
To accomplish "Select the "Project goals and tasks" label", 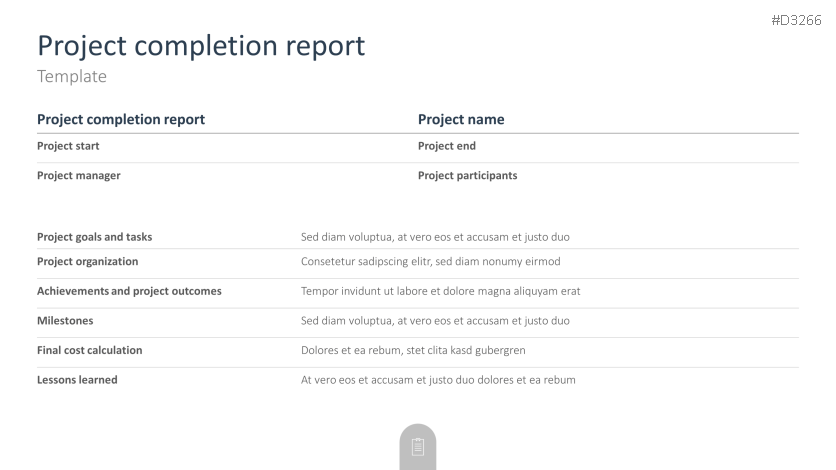I will point(95,237).
